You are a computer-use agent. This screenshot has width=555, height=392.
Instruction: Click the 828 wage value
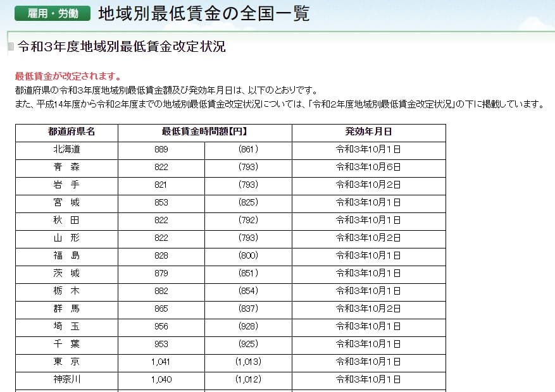tap(161, 255)
